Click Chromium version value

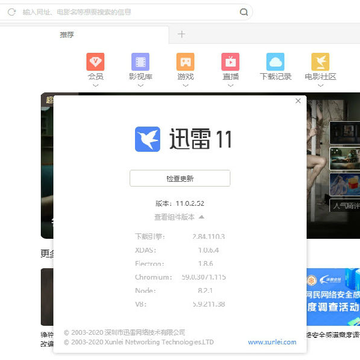click(x=204, y=277)
